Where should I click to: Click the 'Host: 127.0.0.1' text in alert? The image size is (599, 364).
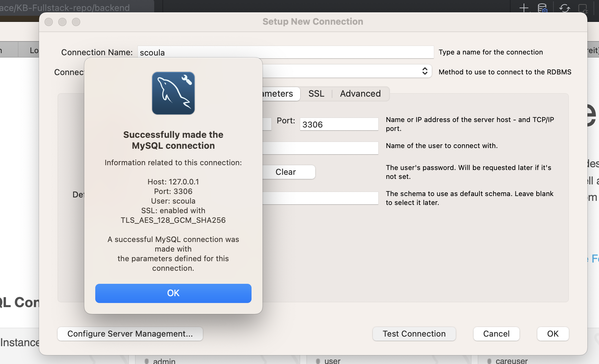[x=173, y=182]
